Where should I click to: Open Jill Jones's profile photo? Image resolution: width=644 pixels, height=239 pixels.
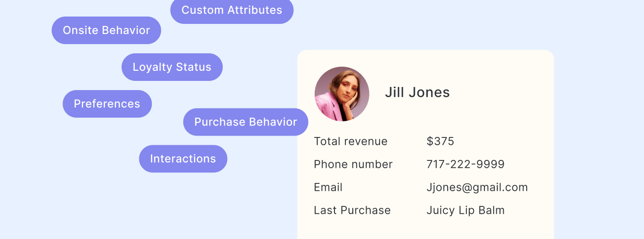coord(342,94)
